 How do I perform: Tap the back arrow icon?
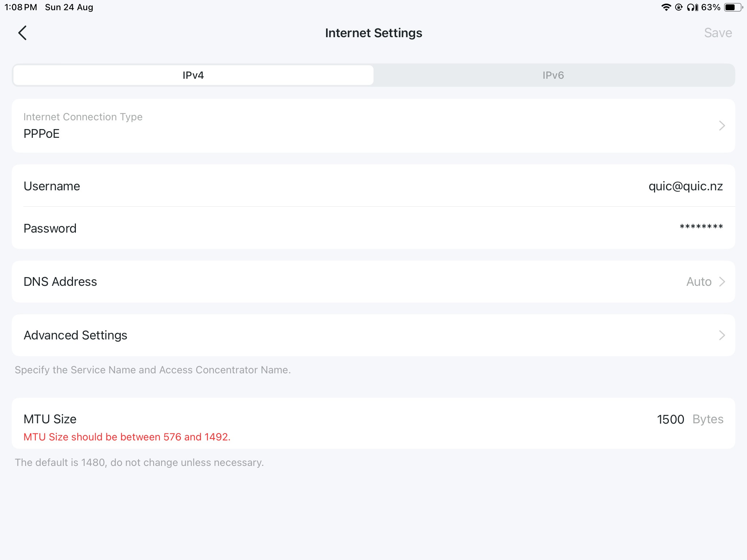[23, 33]
